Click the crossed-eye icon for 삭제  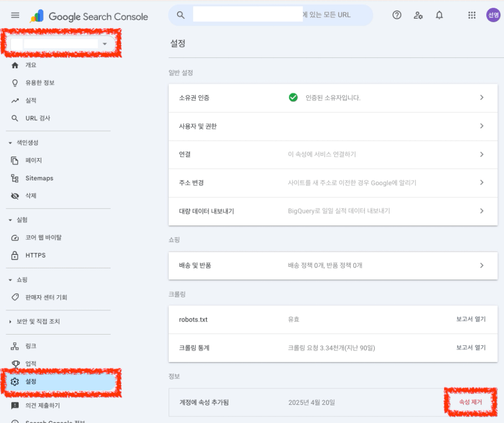(15, 195)
